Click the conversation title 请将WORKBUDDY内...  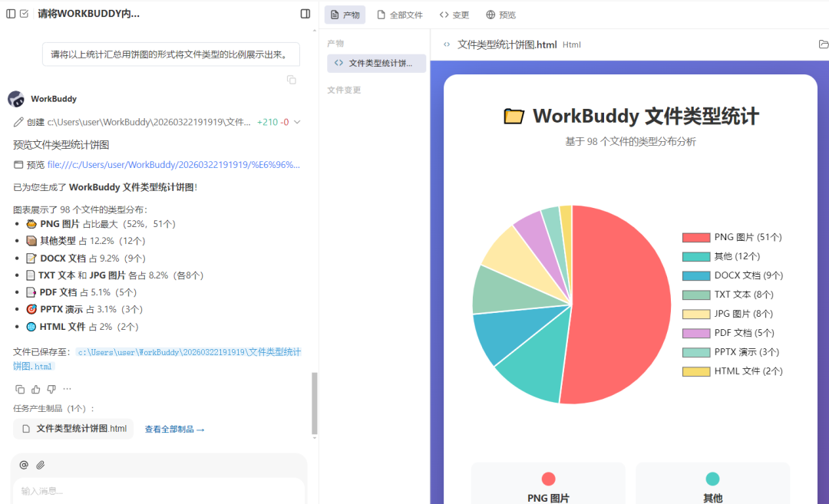tap(89, 14)
